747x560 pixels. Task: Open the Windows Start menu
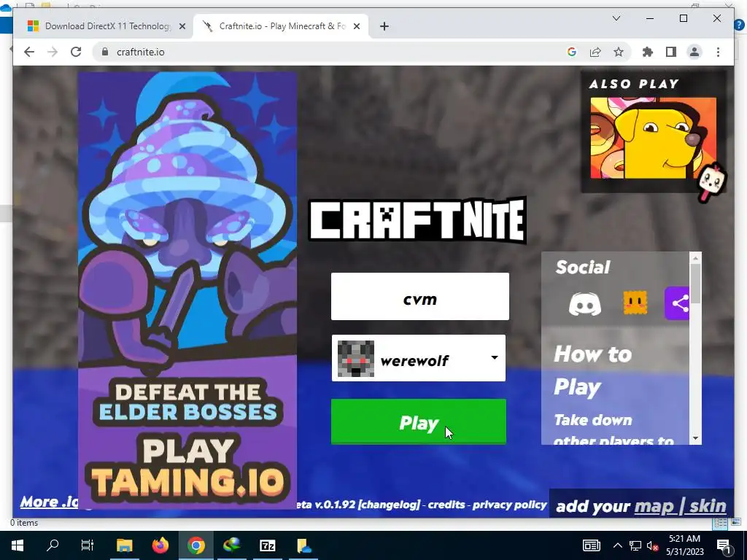click(x=18, y=545)
